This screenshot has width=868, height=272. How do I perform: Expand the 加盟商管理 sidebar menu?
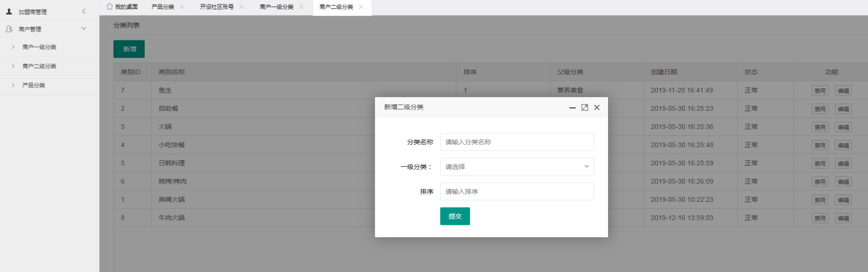[x=84, y=11]
